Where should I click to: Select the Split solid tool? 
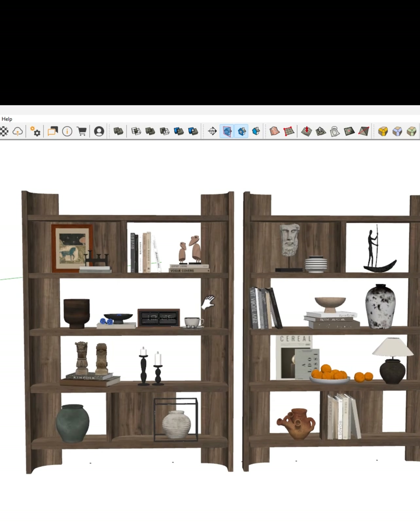tap(193, 131)
